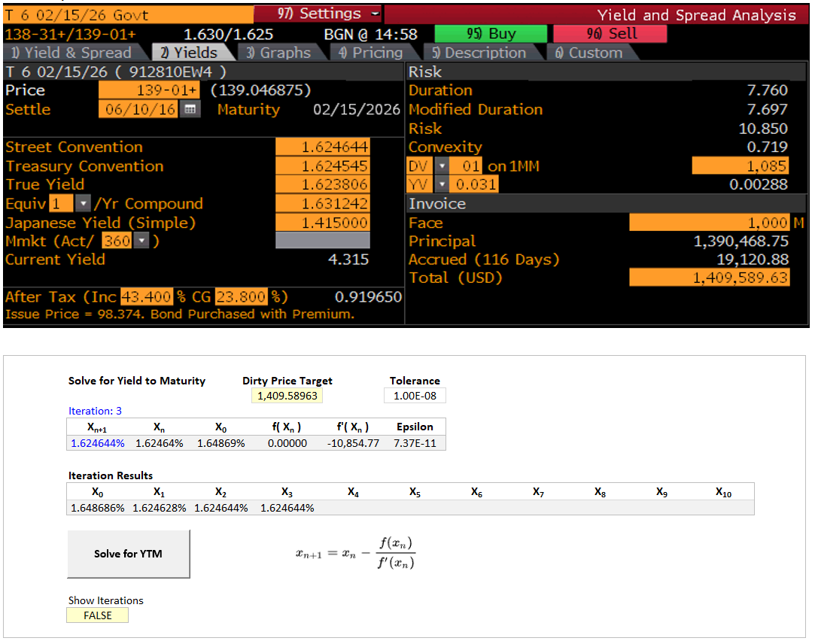
Task: Click the red Sell button
Action: click(610, 34)
